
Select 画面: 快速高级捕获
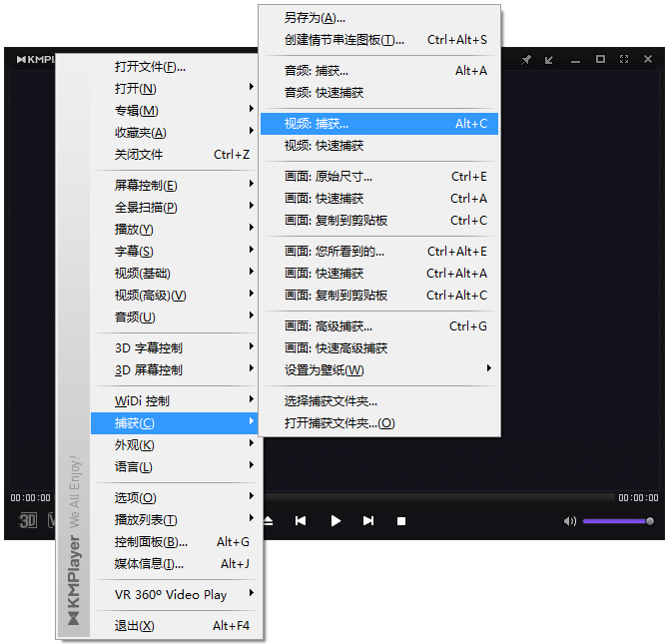(x=379, y=348)
